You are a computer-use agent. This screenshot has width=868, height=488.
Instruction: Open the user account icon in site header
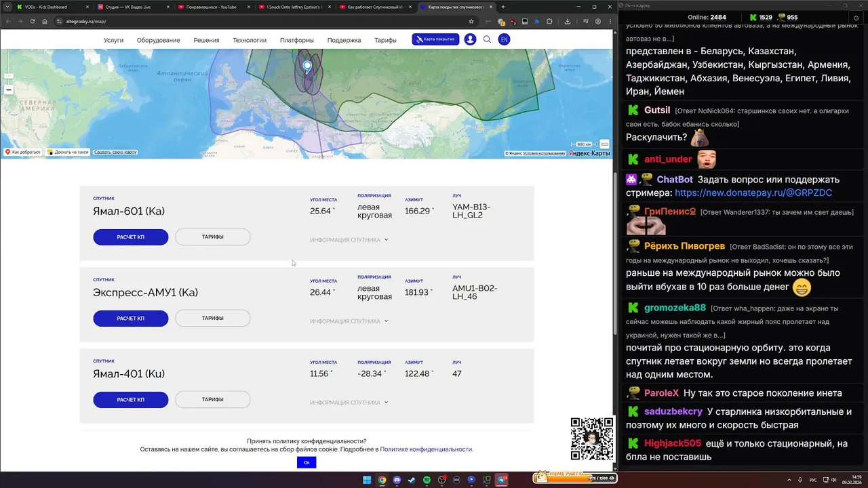[x=470, y=39]
